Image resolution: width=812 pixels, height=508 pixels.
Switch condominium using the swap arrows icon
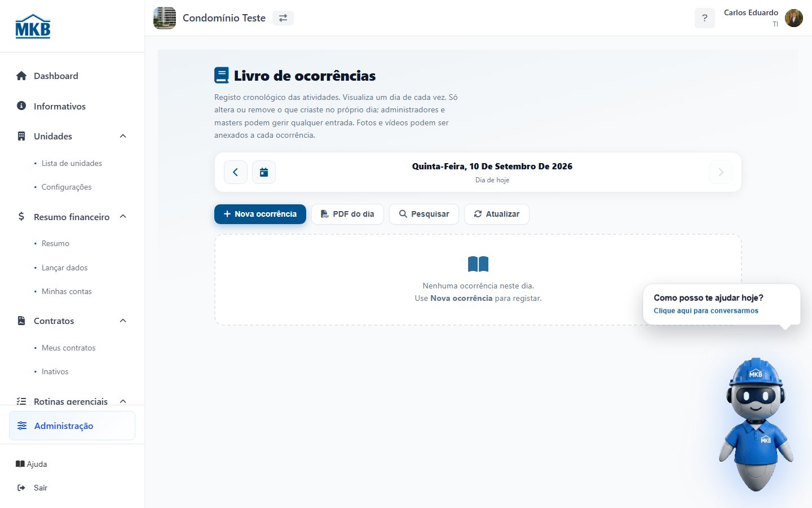283,18
